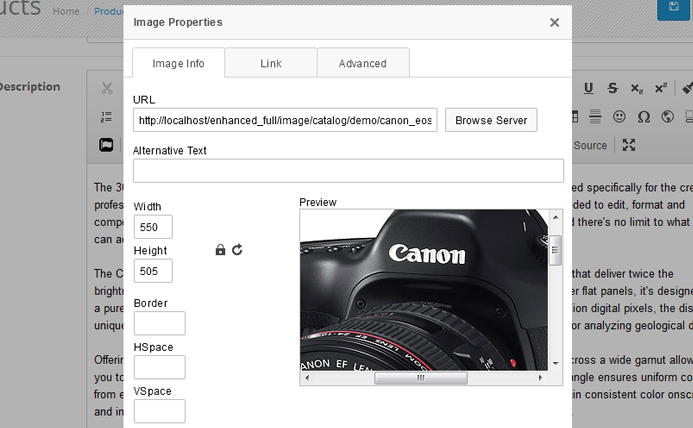This screenshot has width=693, height=428.
Task: Click the URL input field
Action: [x=285, y=120]
